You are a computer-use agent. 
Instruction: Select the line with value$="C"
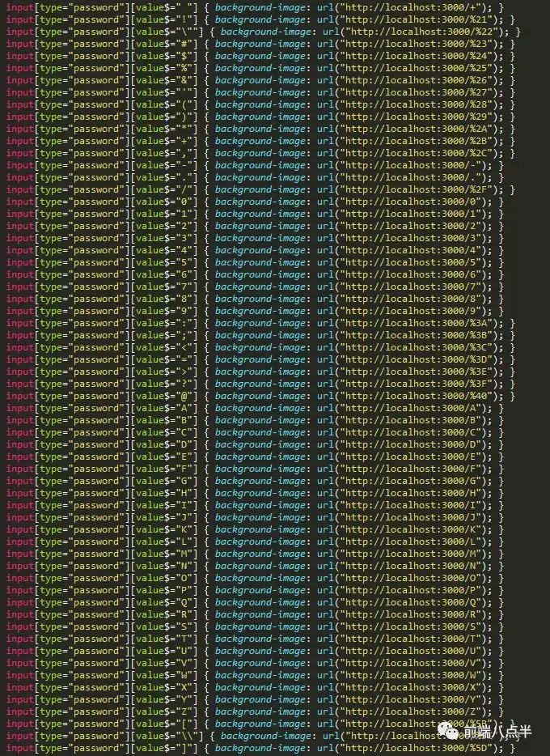click(x=254, y=432)
